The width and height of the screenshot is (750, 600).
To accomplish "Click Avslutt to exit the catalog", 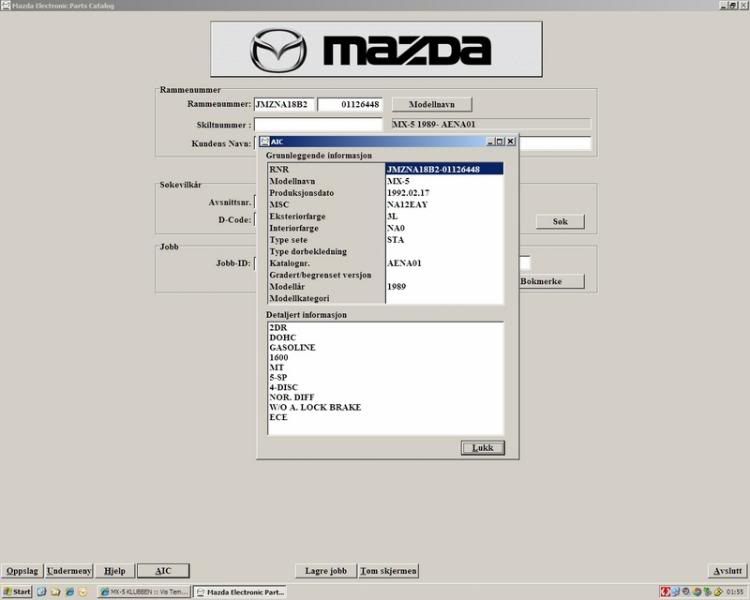I will point(728,571).
